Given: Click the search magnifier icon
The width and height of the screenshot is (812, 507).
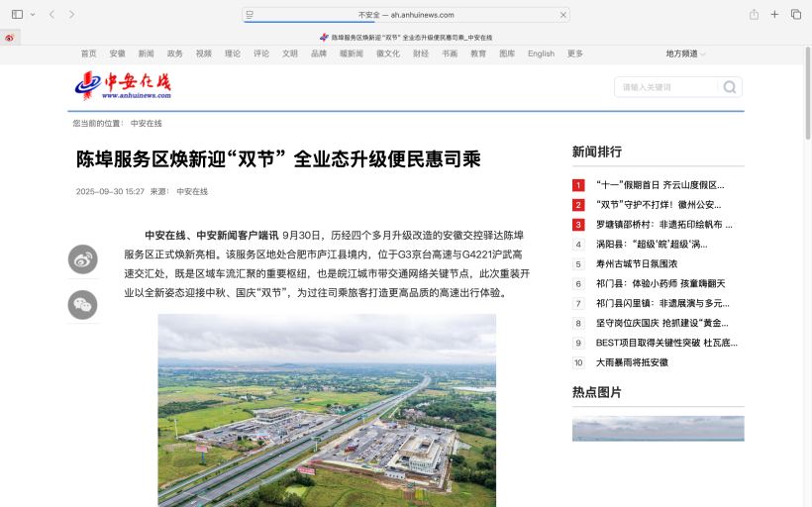Looking at the screenshot, I should coord(730,87).
